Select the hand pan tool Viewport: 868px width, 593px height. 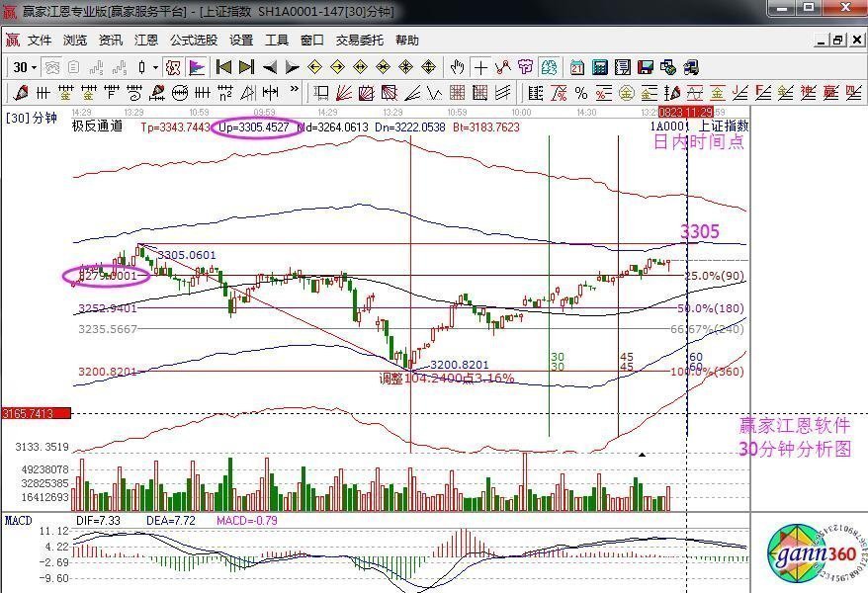point(458,67)
